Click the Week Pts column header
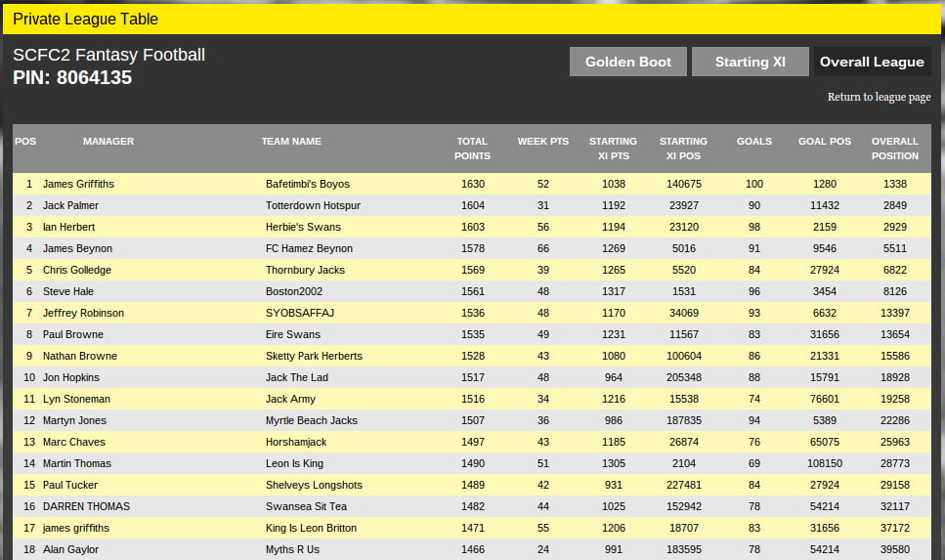Viewport: 945px width, 560px height. [542, 142]
